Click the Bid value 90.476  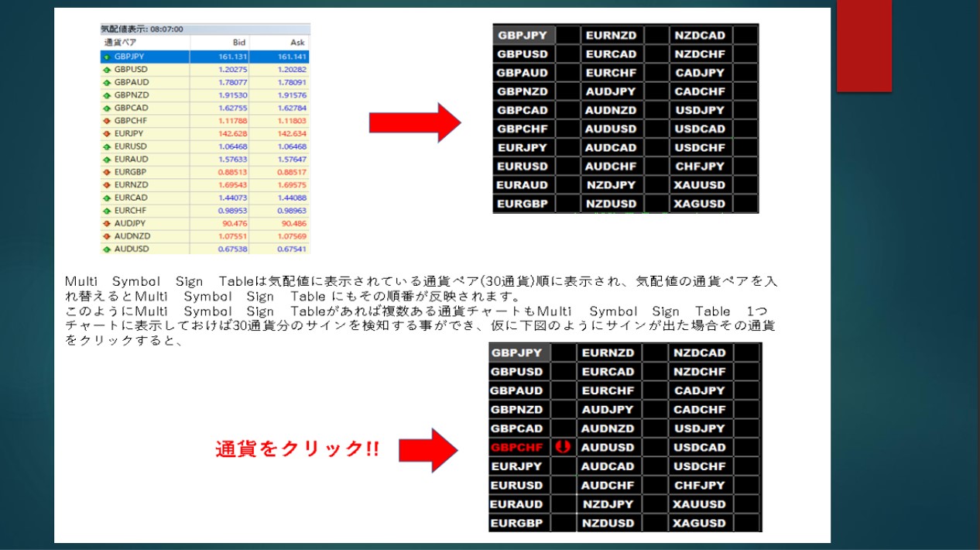point(235,223)
